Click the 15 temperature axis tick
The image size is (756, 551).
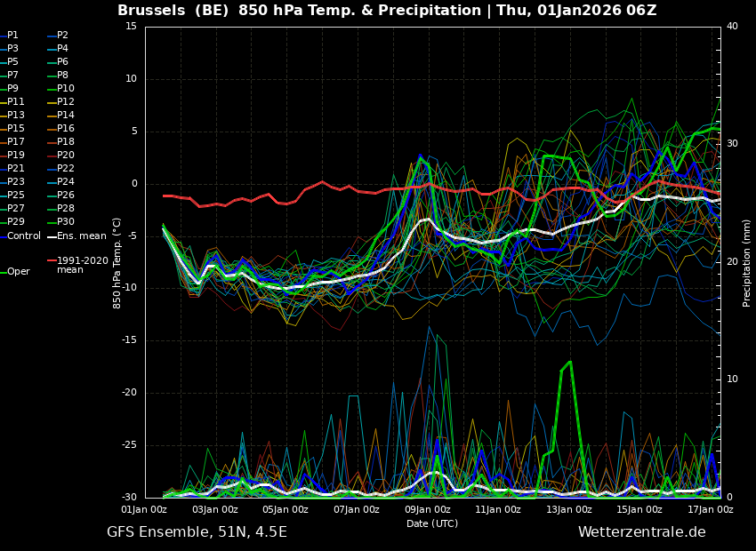coord(131,26)
